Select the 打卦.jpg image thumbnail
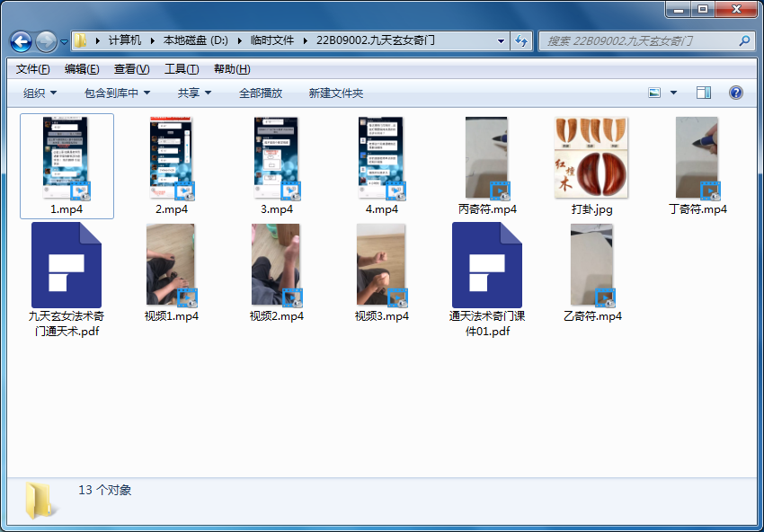Screen dimensions: 764x532 click(591, 157)
